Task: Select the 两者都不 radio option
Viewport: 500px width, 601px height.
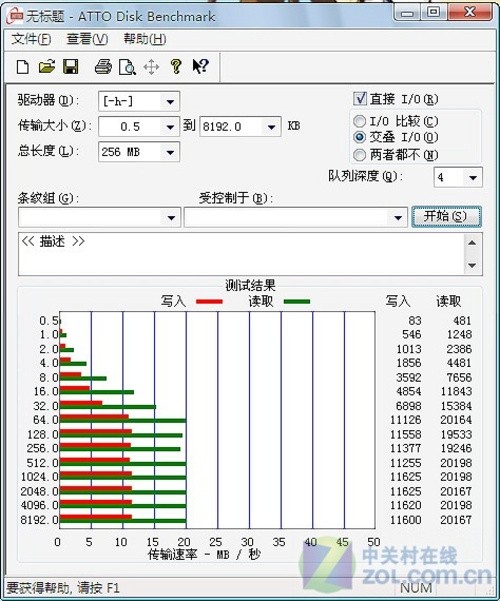Action: 359,155
